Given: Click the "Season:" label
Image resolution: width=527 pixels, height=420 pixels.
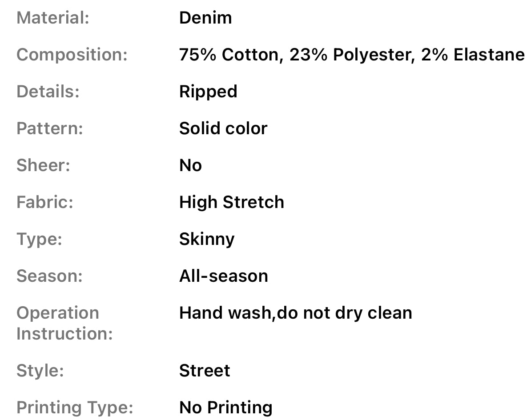Looking at the screenshot, I should click(x=49, y=276).
